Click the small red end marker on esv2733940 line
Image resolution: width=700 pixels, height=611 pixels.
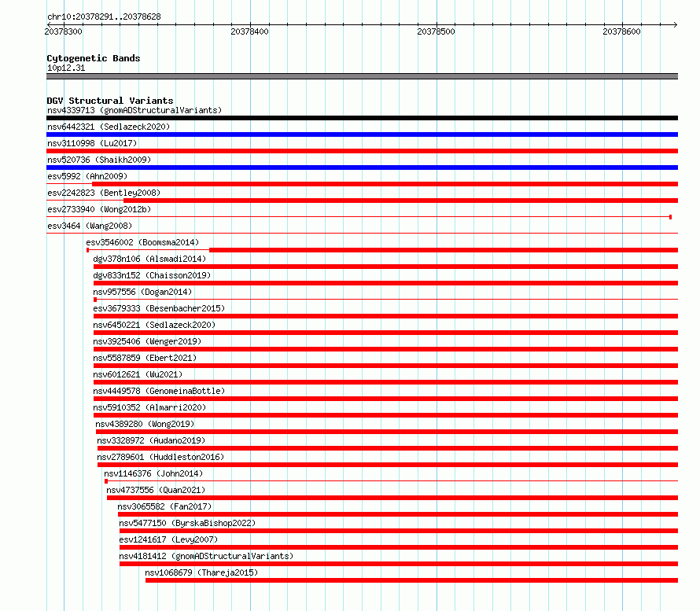click(671, 217)
